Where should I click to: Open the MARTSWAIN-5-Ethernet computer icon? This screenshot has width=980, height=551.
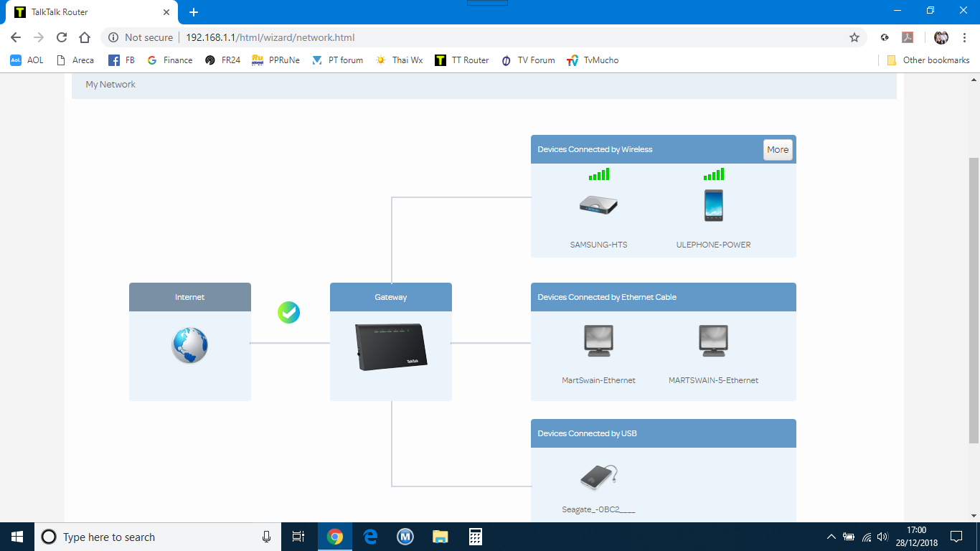713,342
